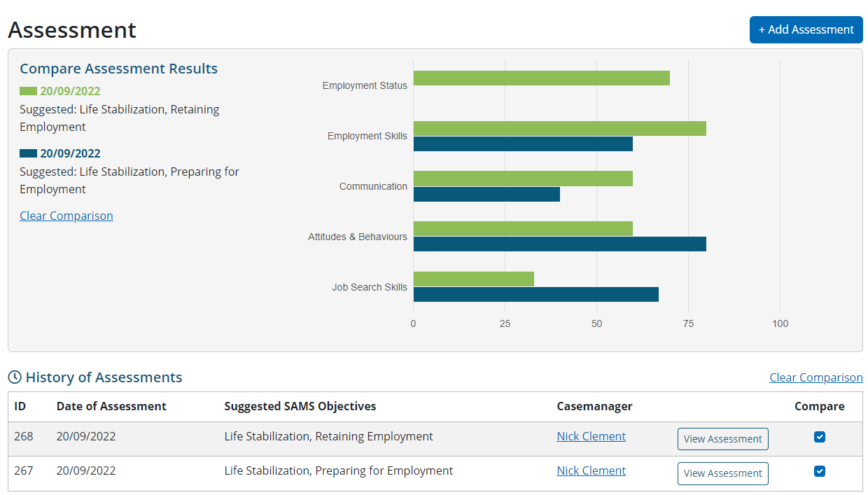Image resolution: width=868 pixels, height=495 pixels.
Task: Click the + Add Assessment button
Action: coord(806,29)
